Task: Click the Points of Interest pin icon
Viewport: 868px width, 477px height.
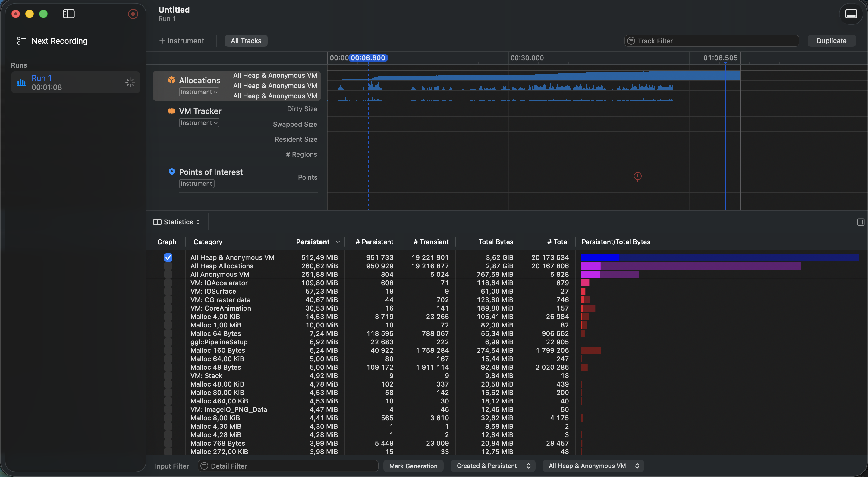Action: (x=171, y=172)
